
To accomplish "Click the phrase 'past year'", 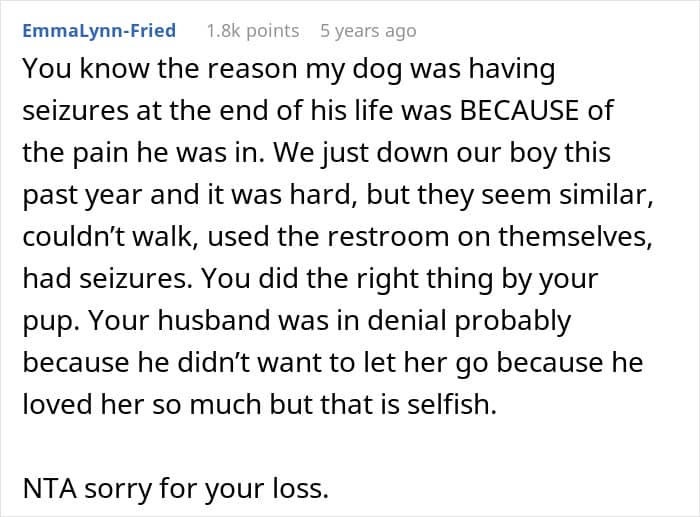I will tap(82, 195).
